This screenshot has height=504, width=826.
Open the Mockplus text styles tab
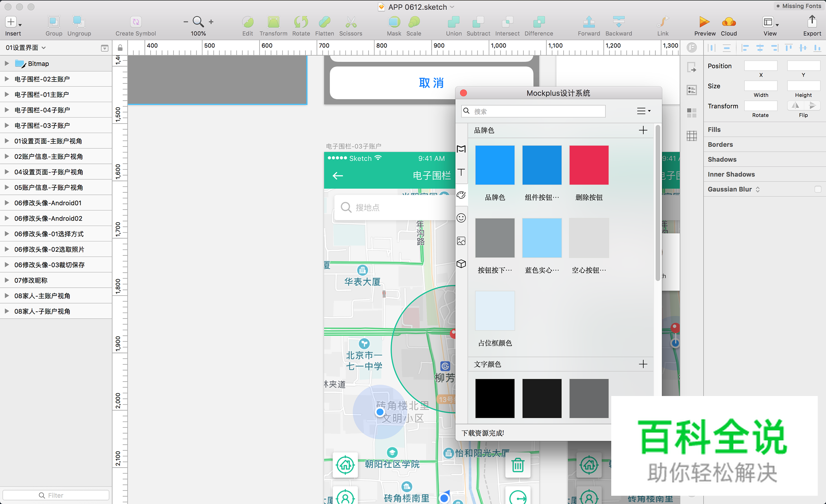(x=461, y=172)
